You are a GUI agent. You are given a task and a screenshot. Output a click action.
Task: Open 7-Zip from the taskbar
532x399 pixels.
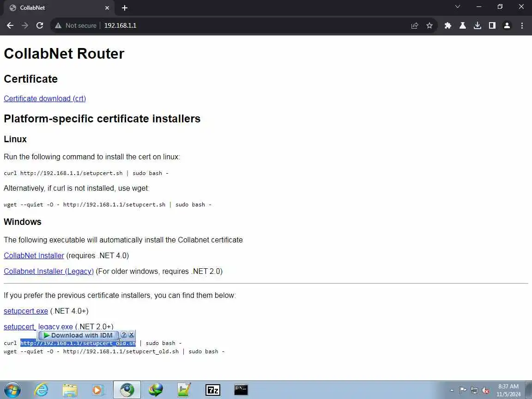(213, 390)
